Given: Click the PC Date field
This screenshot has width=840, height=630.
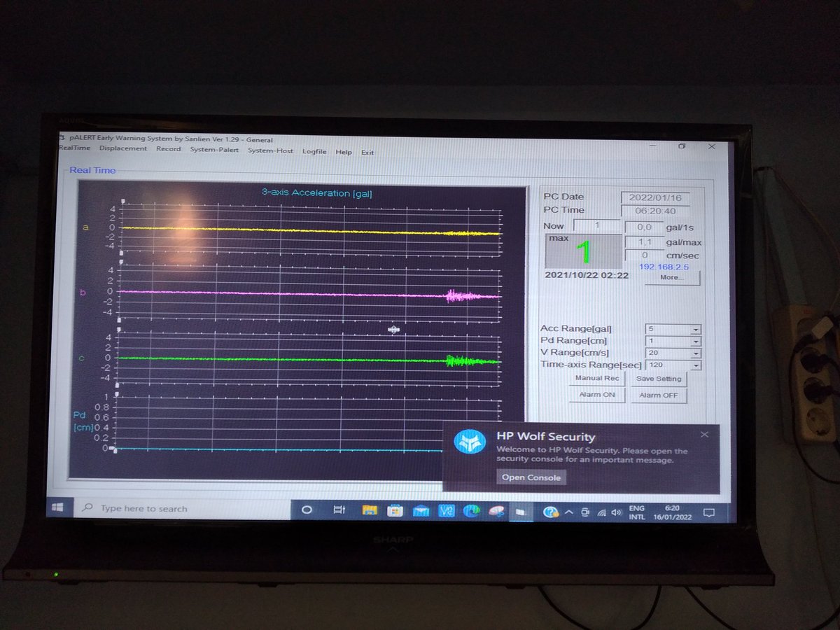Looking at the screenshot, I should click(654, 197).
